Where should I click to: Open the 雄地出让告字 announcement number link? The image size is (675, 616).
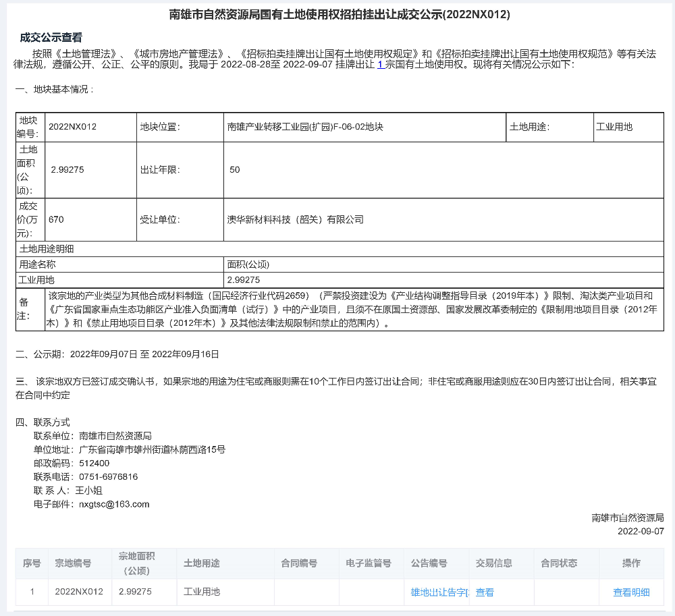pyautogui.click(x=440, y=592)
